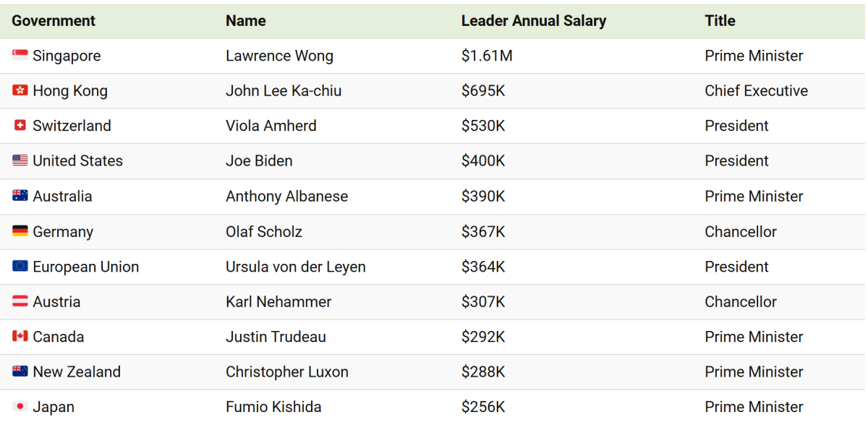
Task: Sort by the Government column header
Action: pos(54,21)
